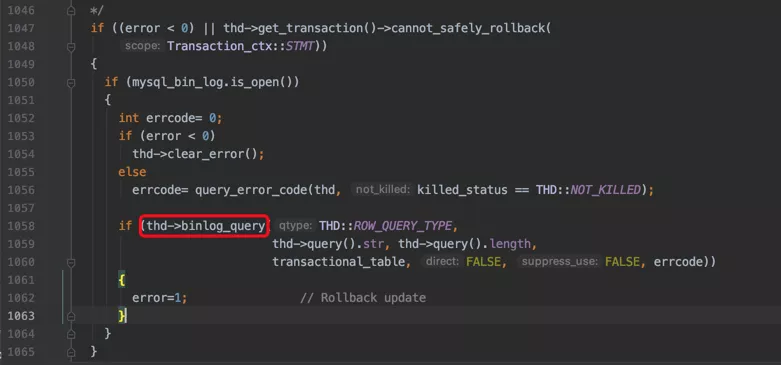The image size is (781, 365).
Task: Click line number 1061 in the gutter
Action: (x=21, y=280)
